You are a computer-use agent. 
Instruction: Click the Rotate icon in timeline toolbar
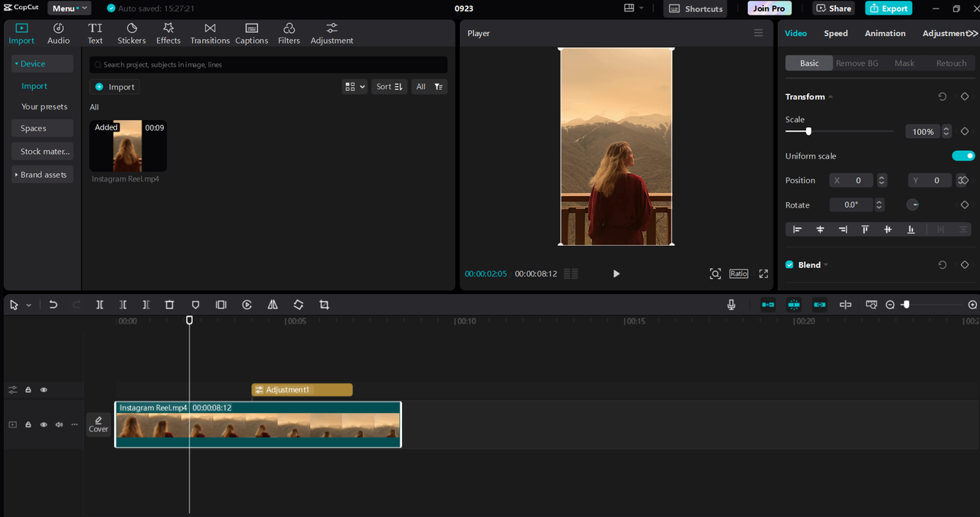tap(299, 305)
